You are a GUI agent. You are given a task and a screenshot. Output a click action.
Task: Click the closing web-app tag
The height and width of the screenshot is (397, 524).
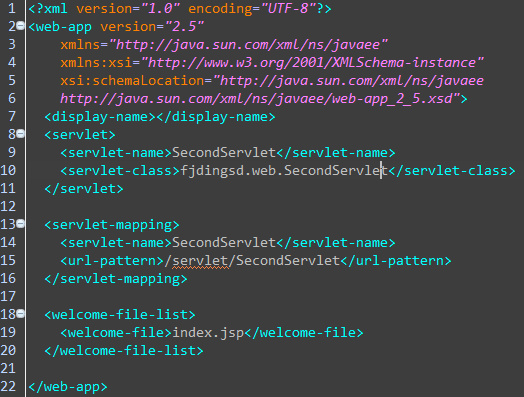[x=68, y=387]
